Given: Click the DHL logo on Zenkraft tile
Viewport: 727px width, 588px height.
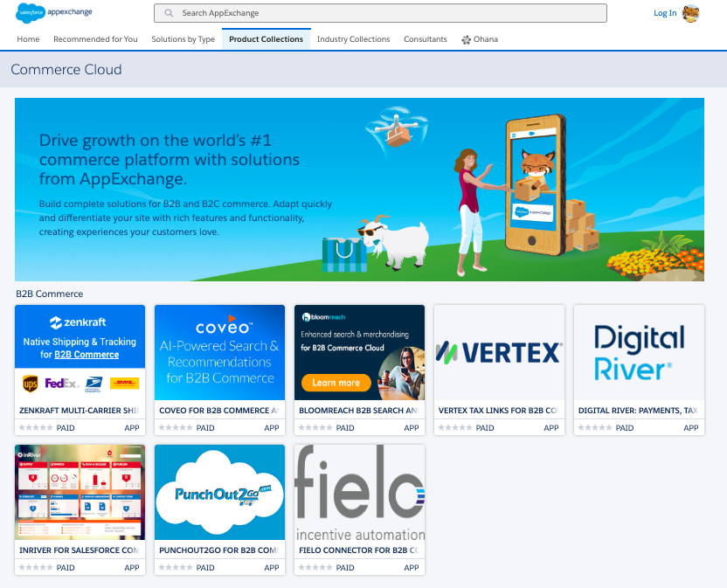Looking at the screenshot, I should (x=125, y=384).
